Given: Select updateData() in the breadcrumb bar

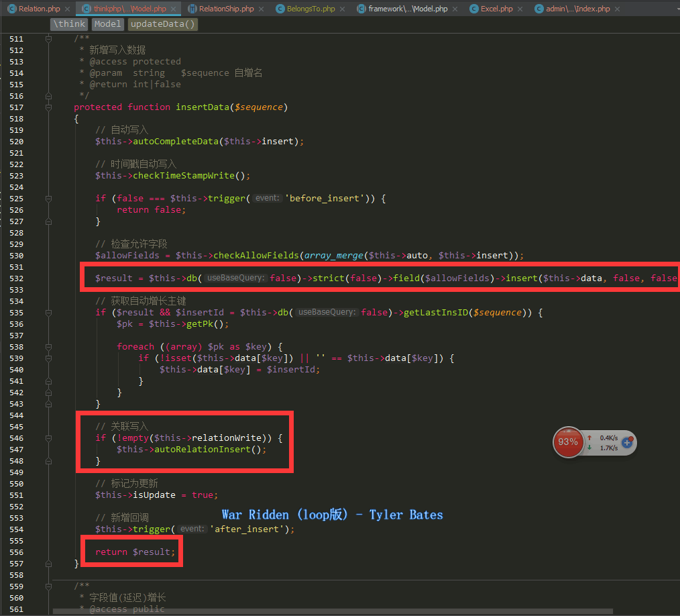Looking at the screenshot, I should (x=162, y=23).
